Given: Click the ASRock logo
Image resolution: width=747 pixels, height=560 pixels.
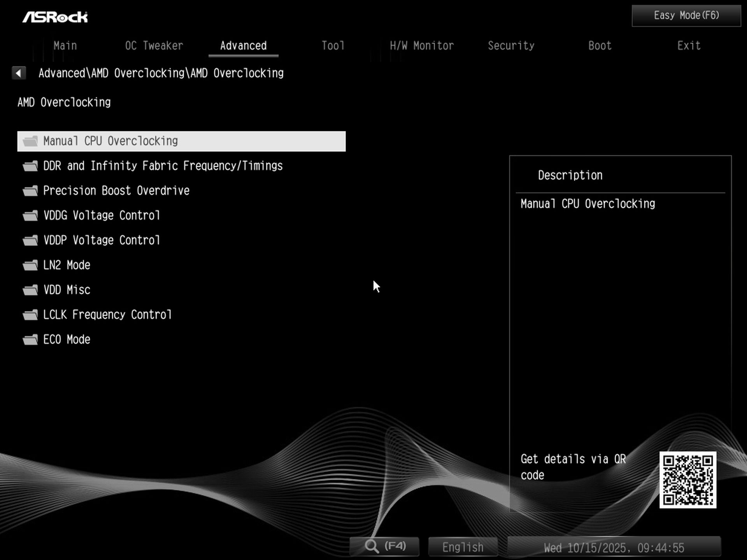Looking at the screenshot, I should click(55, 16).
